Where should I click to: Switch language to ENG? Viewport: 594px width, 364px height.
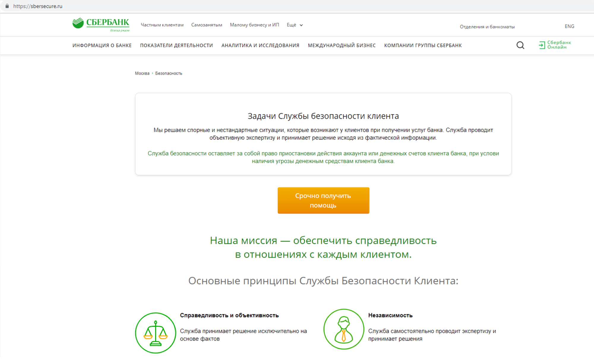tap(569, 26)
